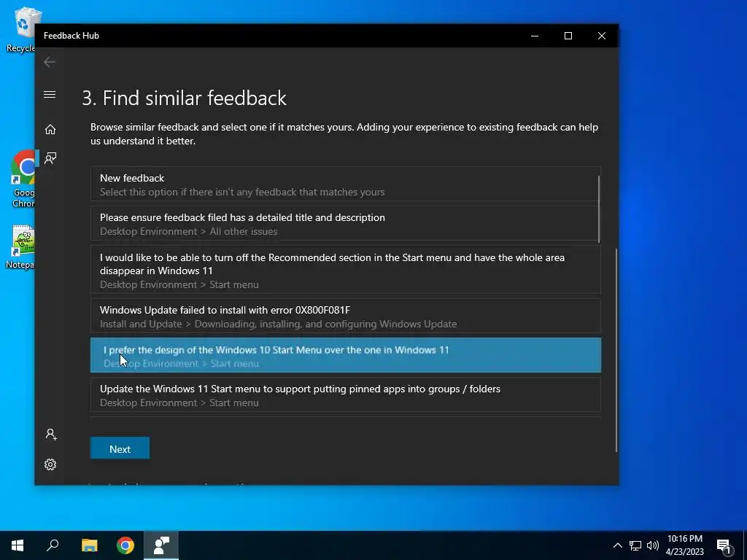The image size is (747, 560).
Task: Click the page's main vertical scrollbar
Action: [x=616, y=350]
